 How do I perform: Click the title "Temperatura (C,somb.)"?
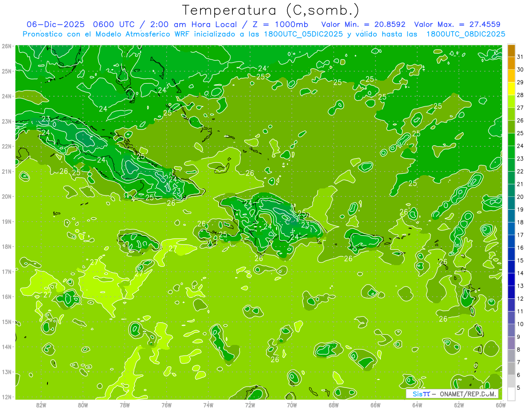pos(271,10)
